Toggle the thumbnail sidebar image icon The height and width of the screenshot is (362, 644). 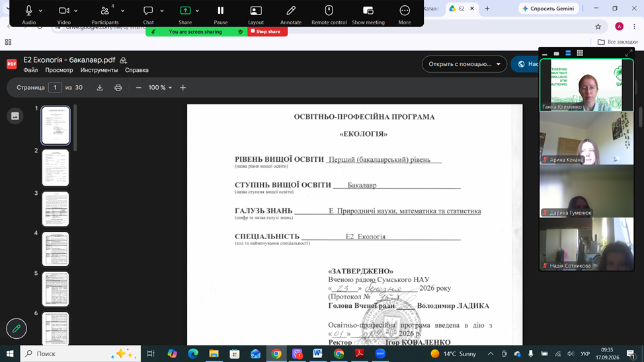pos(15,116)
